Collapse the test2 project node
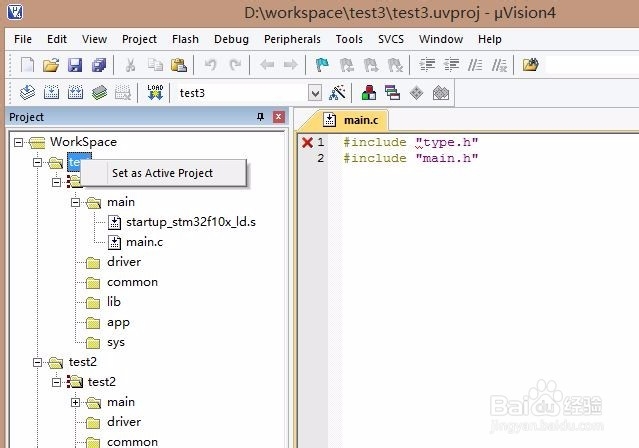The width and height of the screenshot is (639, 448). [37, 362]
